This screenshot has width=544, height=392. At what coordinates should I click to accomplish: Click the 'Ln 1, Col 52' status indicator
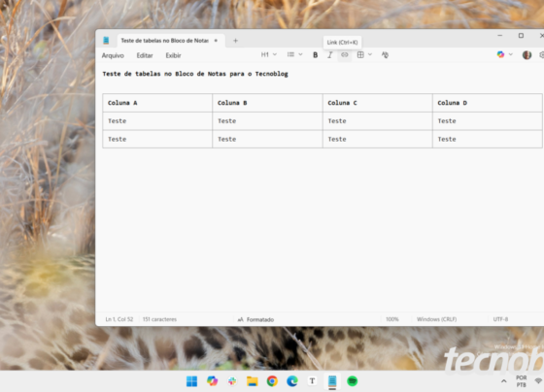coord(119,319)
